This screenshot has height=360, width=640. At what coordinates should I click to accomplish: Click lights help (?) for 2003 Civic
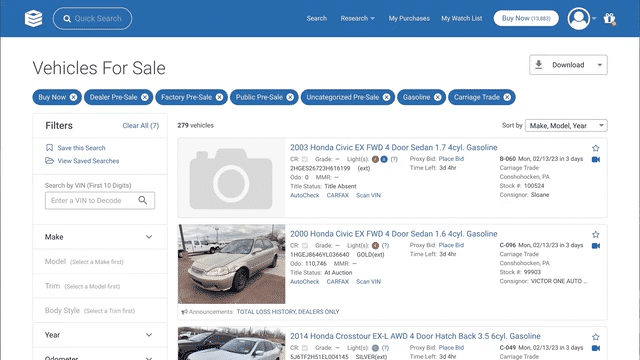(394, 159)
